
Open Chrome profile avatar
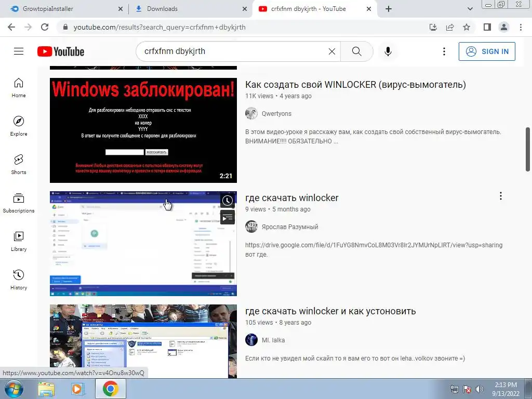504,27
